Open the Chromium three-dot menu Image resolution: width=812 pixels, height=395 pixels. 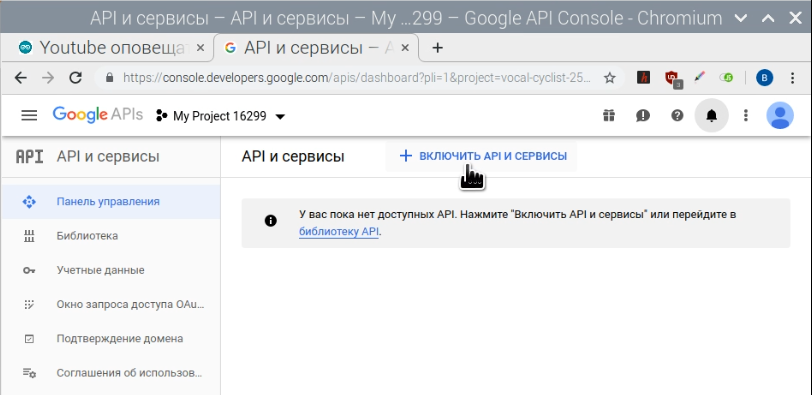tap(792, 78)
